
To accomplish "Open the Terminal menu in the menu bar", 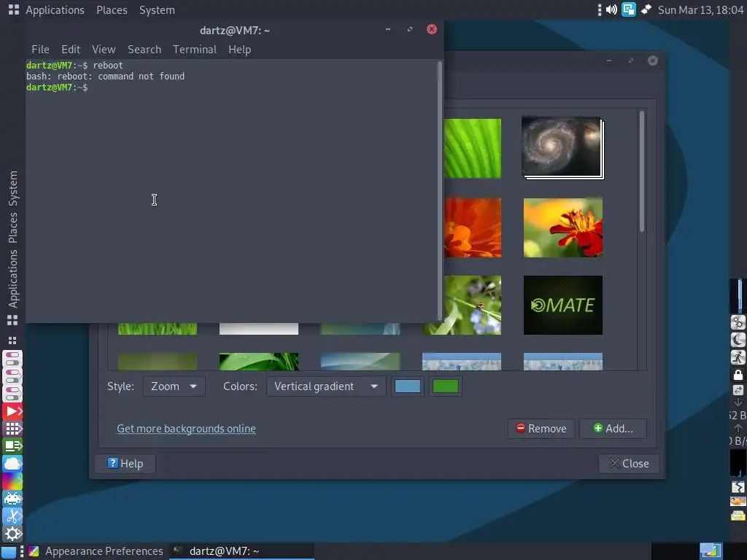I will (x=194, y=50).
